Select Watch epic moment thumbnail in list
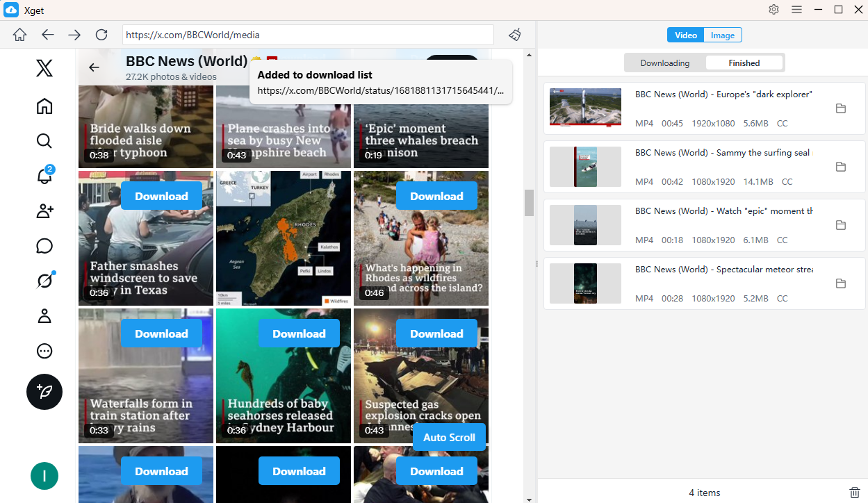The height and width of the screenshot is (503, 868). point(585,224)
